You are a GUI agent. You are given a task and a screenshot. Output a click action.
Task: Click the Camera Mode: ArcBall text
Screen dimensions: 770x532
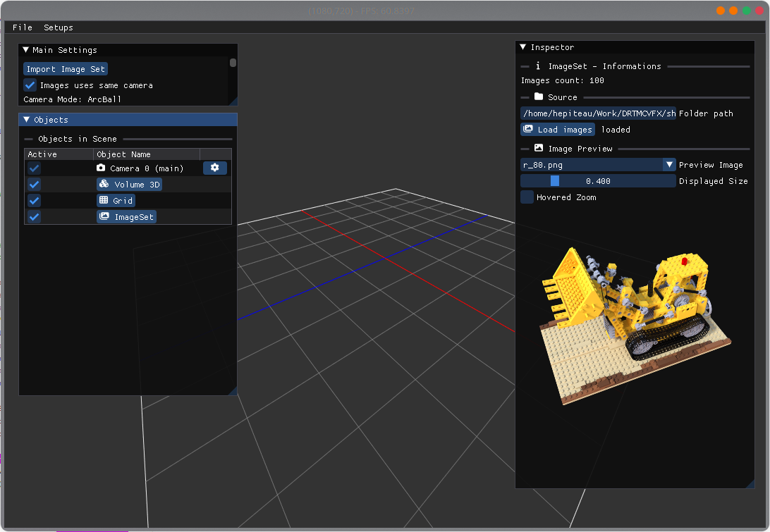pos(72,99)
